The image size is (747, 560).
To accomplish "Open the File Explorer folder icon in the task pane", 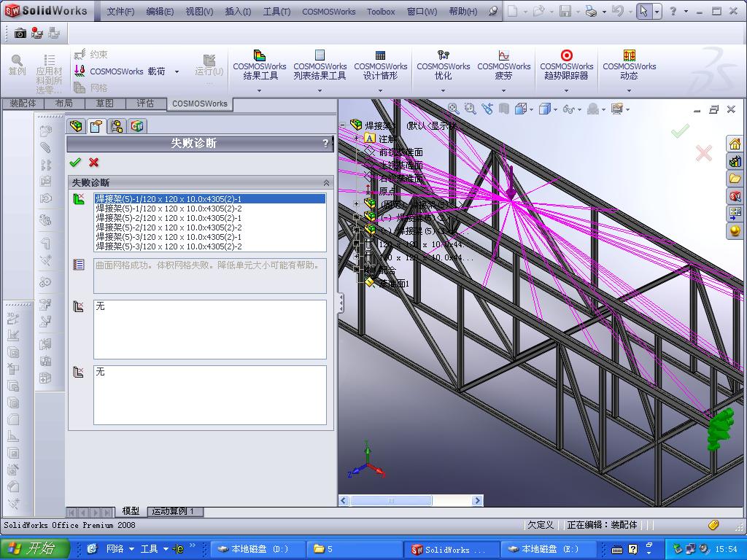I will [x=735, y=179].
